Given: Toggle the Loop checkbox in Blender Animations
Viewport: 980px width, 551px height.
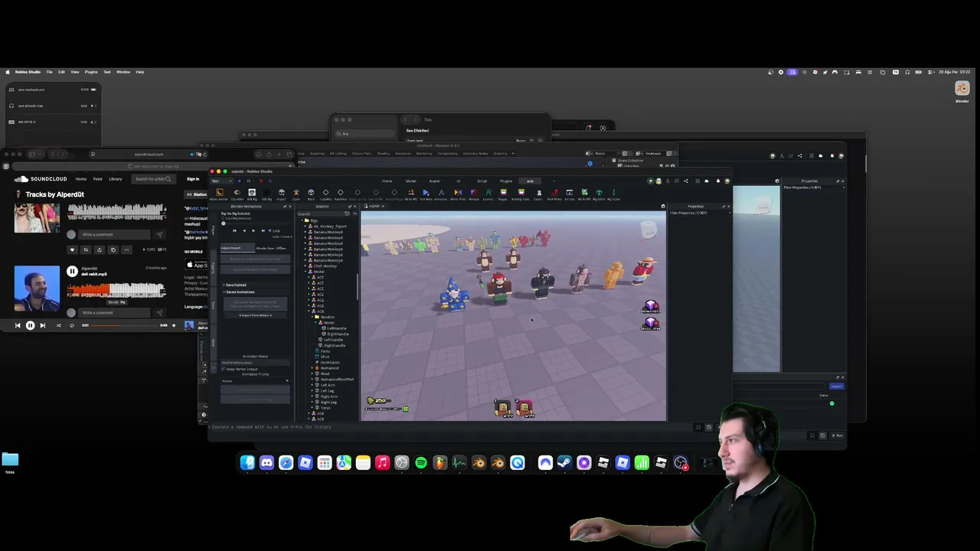Looking at the screenshot, I should pos(269,230).
